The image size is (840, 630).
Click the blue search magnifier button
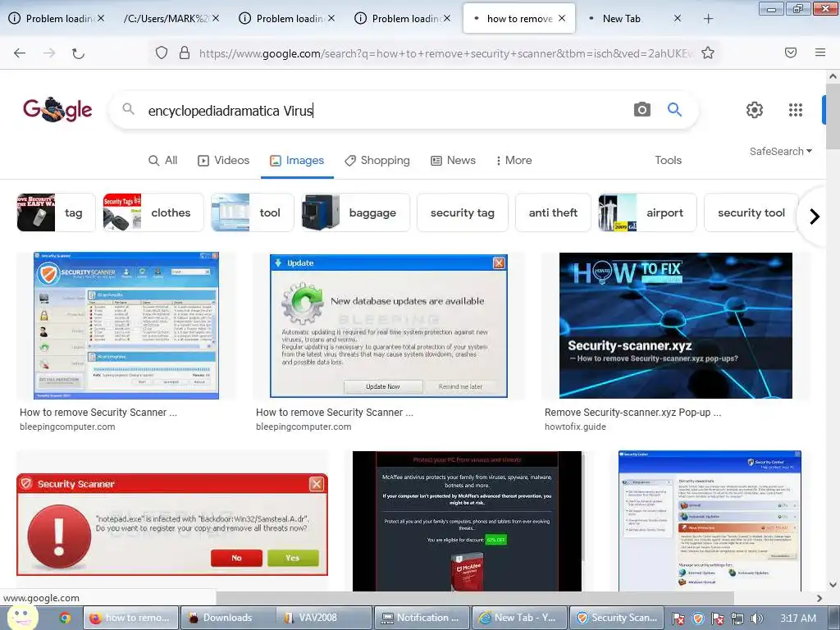(674, 110)
